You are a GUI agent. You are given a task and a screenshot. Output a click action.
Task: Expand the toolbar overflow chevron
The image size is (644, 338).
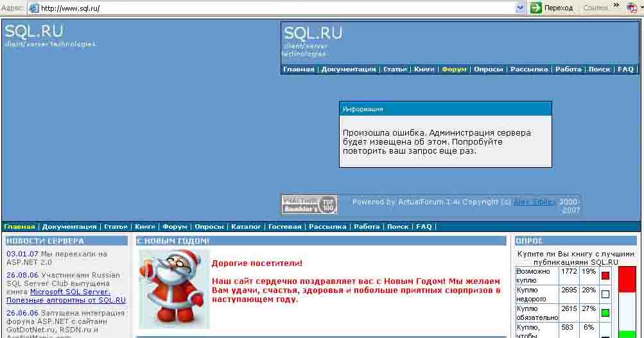click(616, 6)
